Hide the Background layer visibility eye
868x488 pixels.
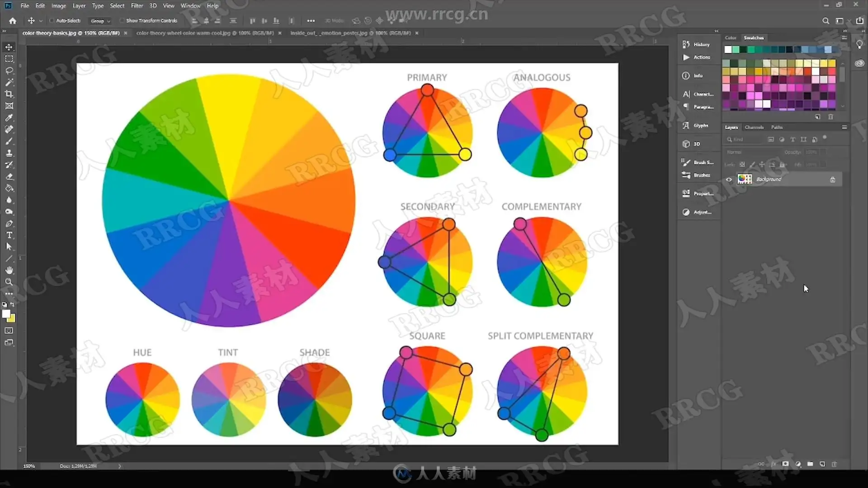[729, 179]
